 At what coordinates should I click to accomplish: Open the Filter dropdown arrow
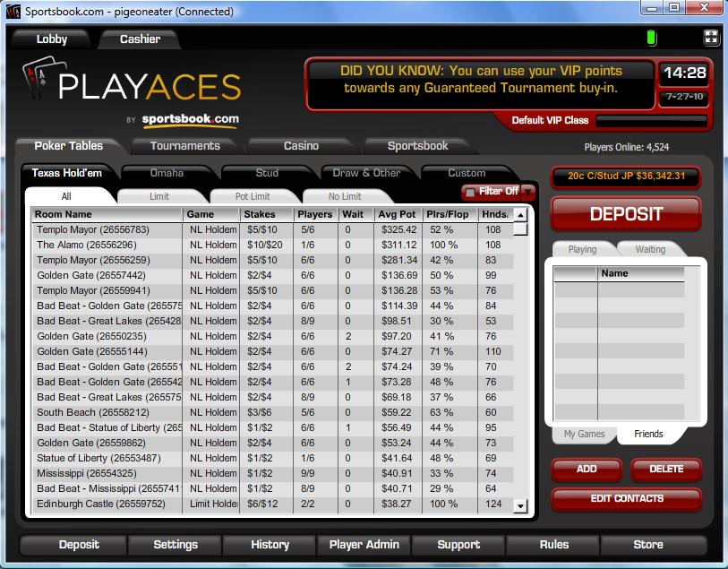(x=528, y=192)
